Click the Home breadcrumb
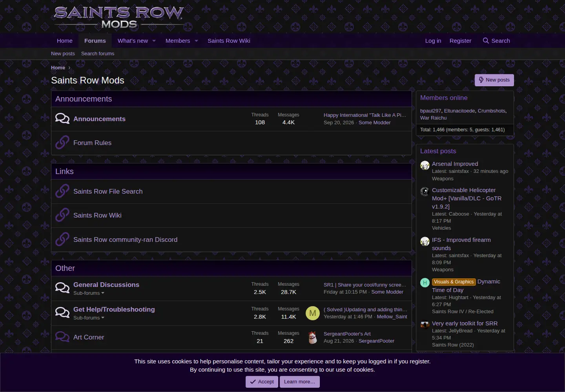565x392 pixels. [x=58, y=68]
